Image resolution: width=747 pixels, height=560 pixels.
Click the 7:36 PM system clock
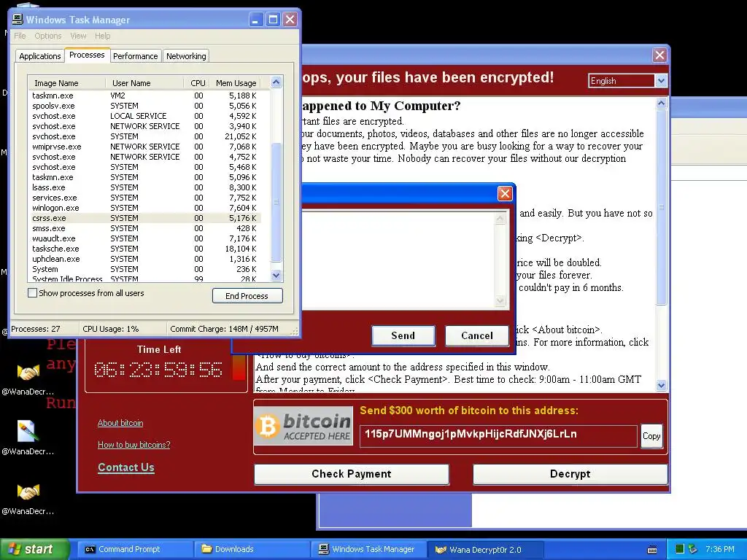(719, 549)
